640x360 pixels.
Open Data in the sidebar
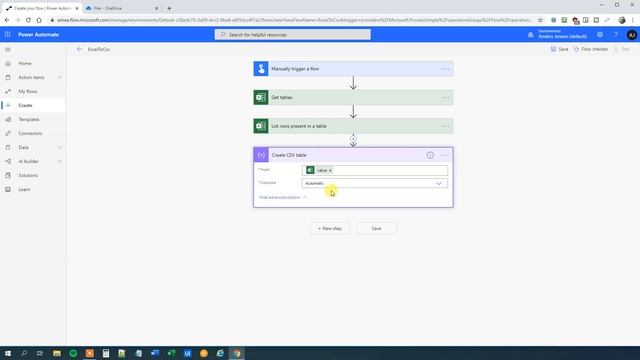pyautogui.click(x=23, y=147)
